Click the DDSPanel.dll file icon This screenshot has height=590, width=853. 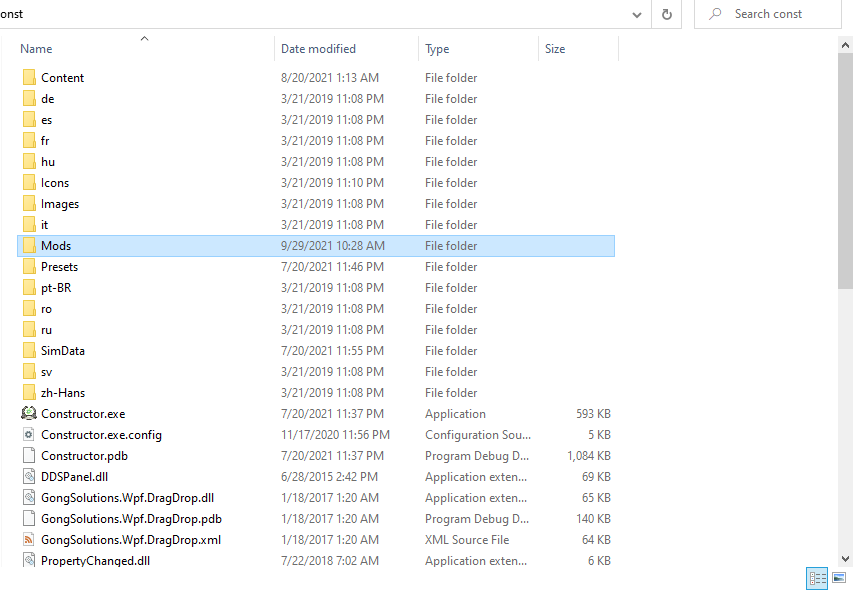pos(29,476)
